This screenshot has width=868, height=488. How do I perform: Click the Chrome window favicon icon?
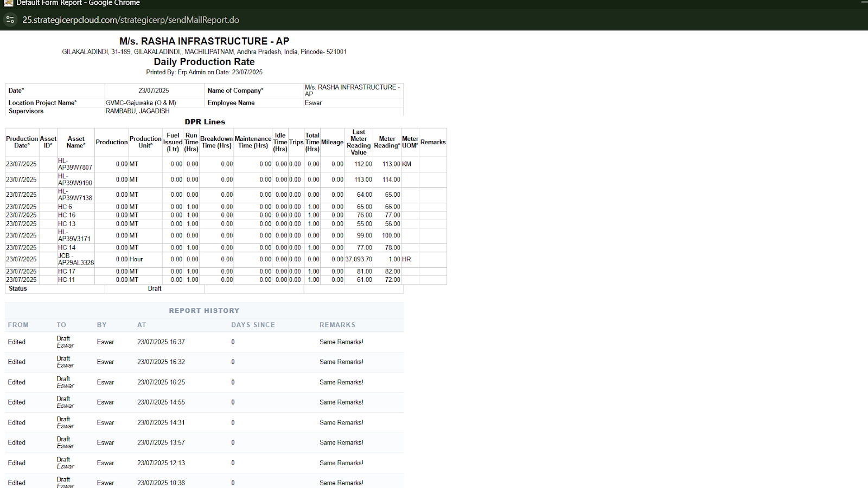click(x=8, y=3)
